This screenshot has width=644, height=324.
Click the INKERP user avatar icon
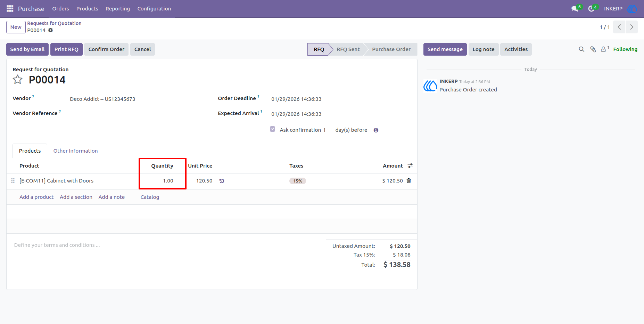[632, 9]
